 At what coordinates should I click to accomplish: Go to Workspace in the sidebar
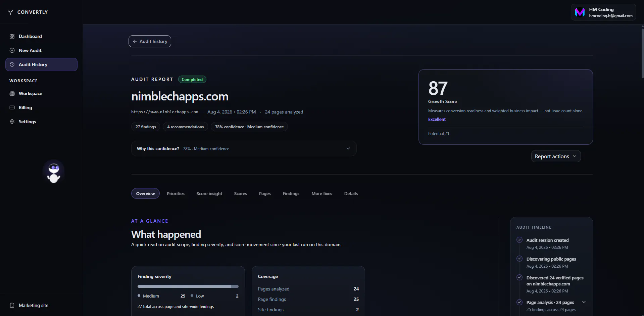(41, 93)
